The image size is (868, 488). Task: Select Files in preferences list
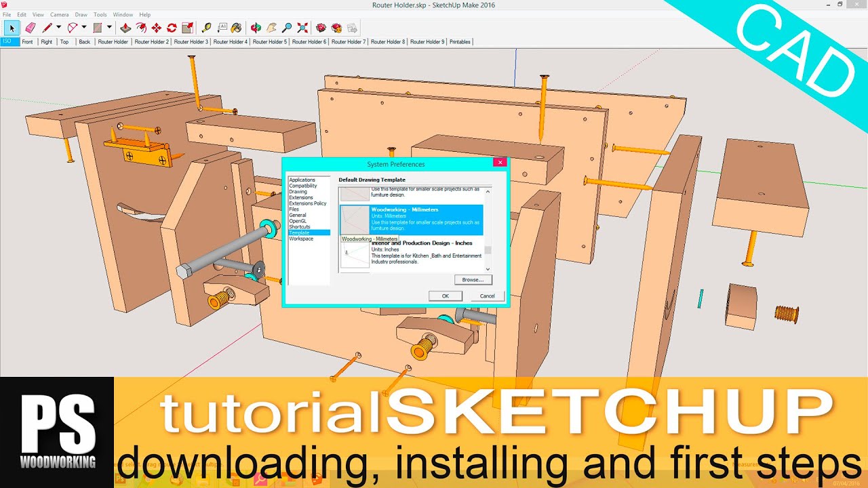pyautogui.click(x=294, y=209)
